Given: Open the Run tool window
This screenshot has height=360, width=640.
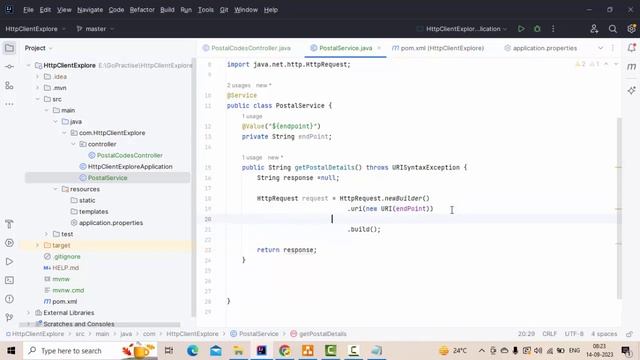Looking at the screenshot, I should 9,262.
